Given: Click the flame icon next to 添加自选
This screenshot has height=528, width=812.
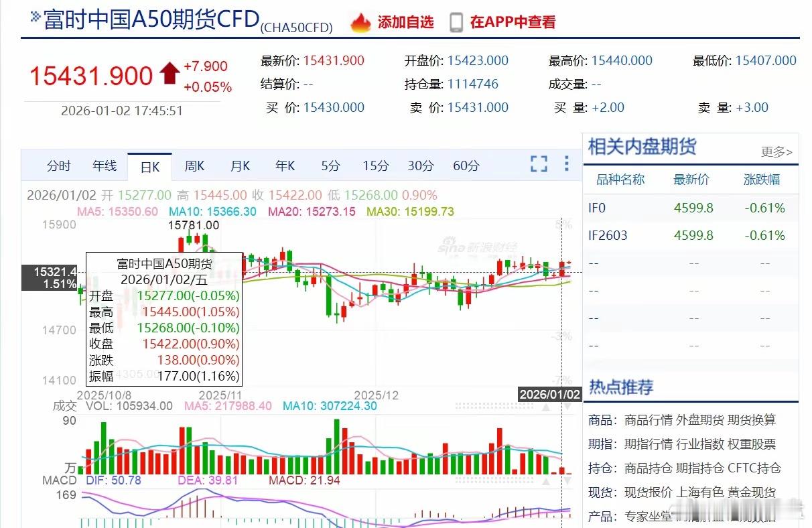Looking at the screenshot, I should [x=361, y=21].
